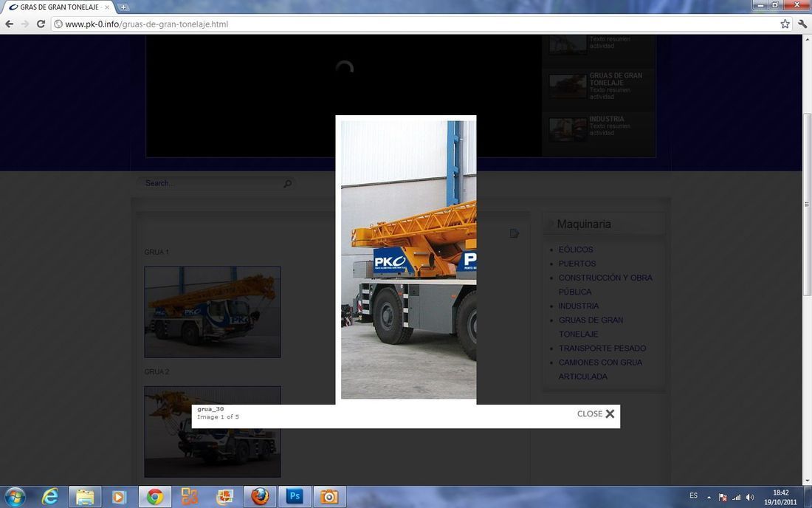Switch to Photoshop on the taskbar
Viewport: 812px width, 508px height.
[x=295, y=497]
